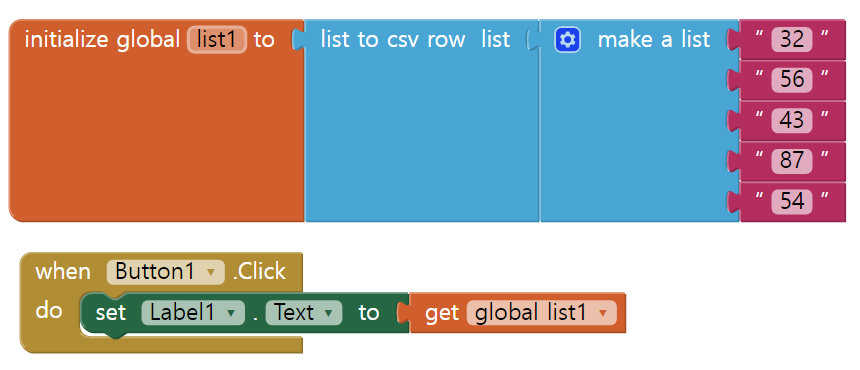This screenshot has height=370, width=860.
Task: Open the Label1 component dropdown
Action: pos(193,313)
